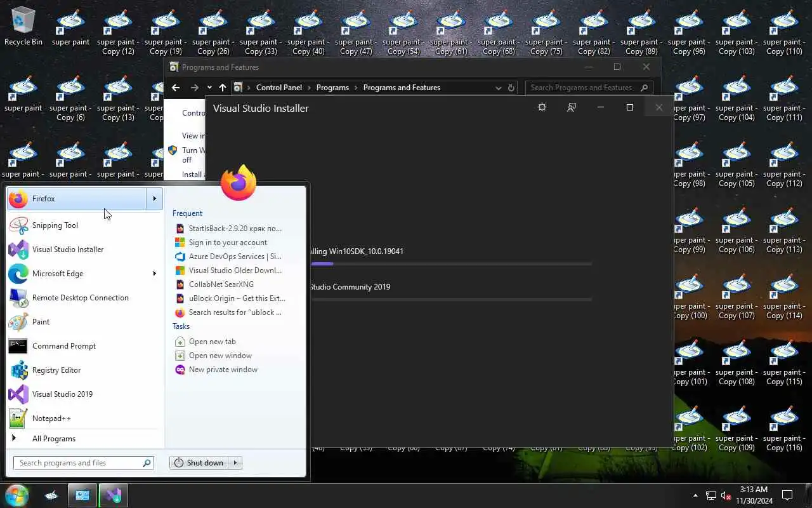Open the address bar history dropdown
This screenshot has height=508, width=812.
click(x=498, y=88)
